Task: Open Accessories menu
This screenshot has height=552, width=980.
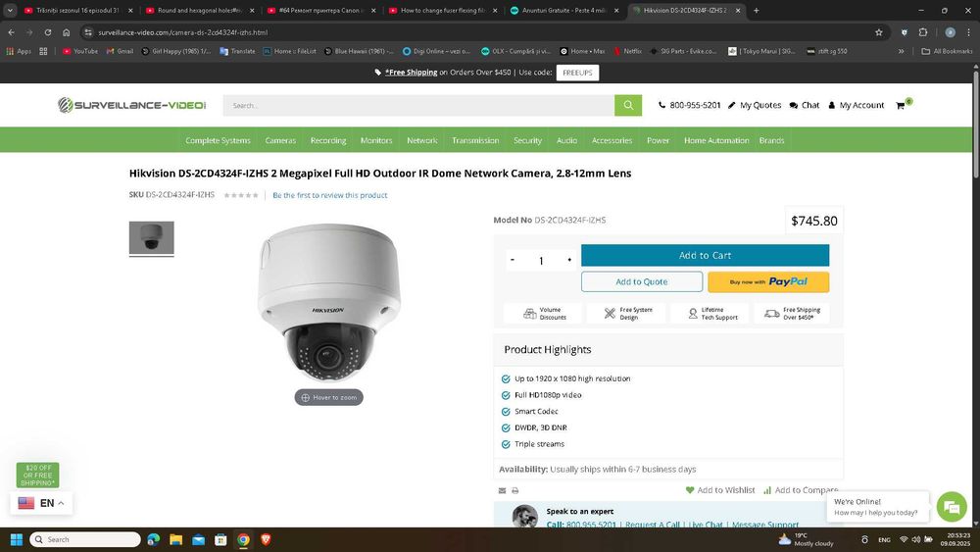Action: (x=612, y=140)
